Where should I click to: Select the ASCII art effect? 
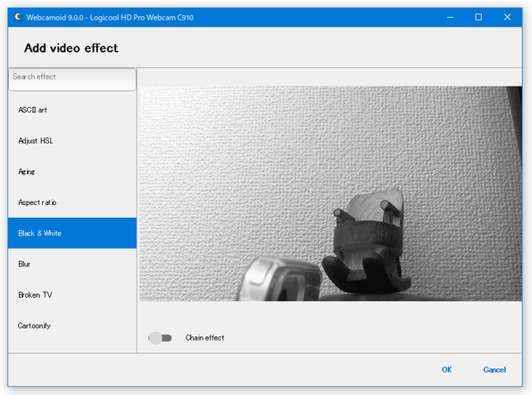coord(72,110)
